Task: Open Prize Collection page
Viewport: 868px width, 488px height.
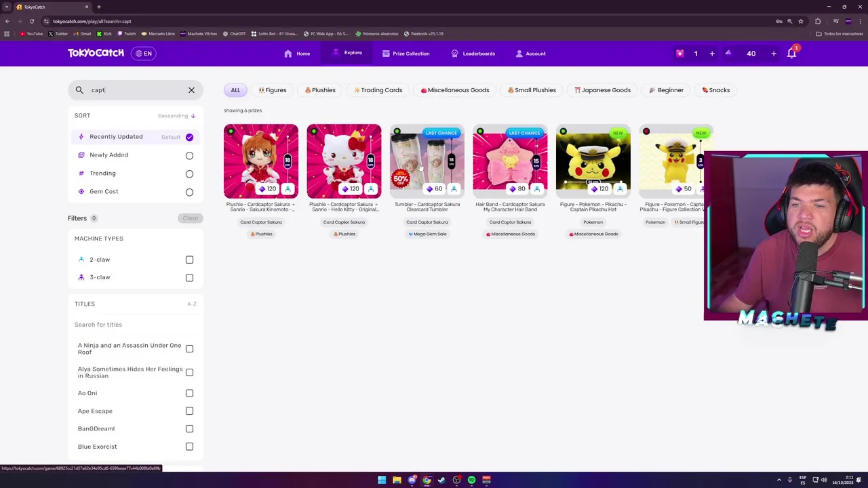Action: 406,54
